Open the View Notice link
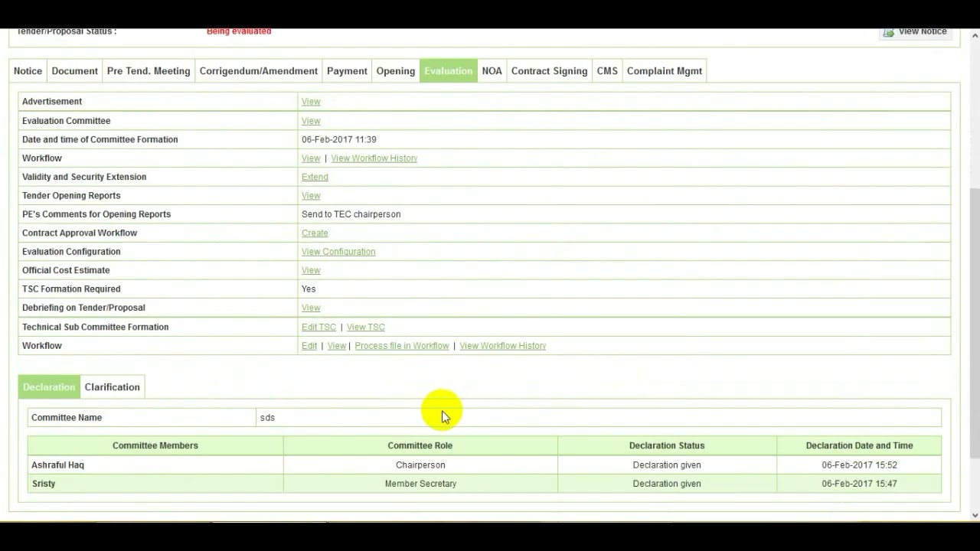Viewport: 980px width, 551px height. [923, 31]
